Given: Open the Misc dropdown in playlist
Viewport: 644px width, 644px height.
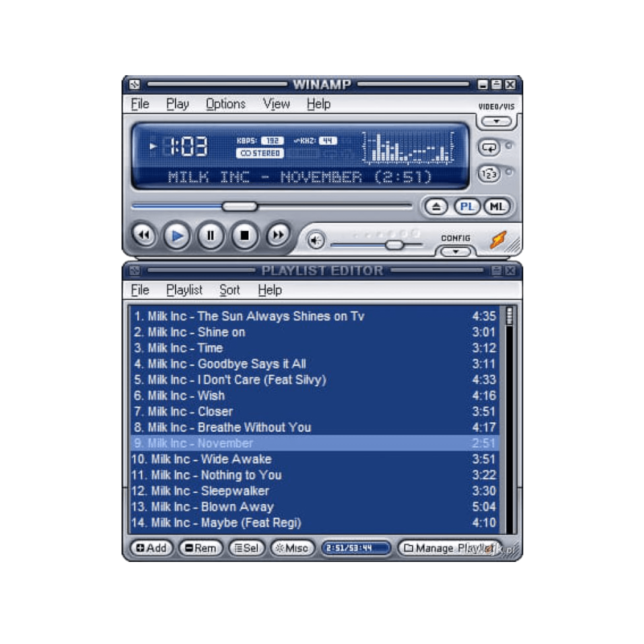Looking at the screenshot, I should pos(292,548).
